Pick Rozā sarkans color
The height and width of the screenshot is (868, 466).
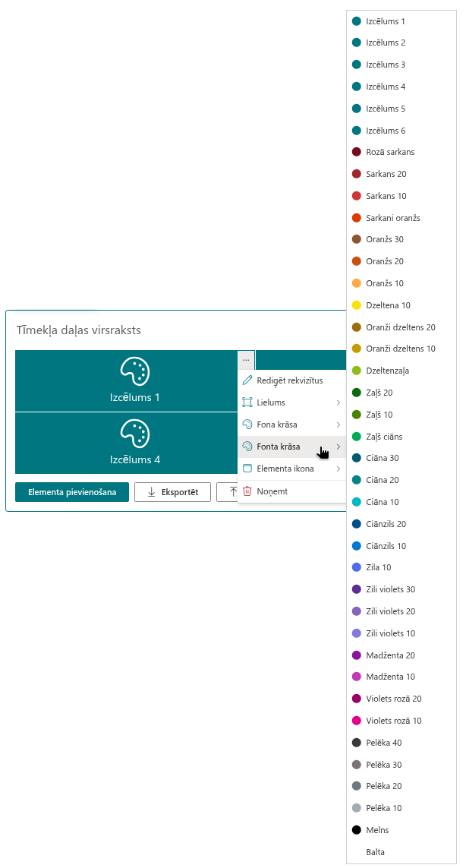401,152
